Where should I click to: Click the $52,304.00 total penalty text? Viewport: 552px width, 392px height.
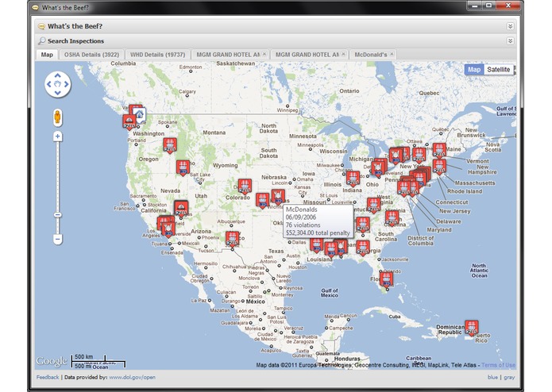tap(318, 233)
